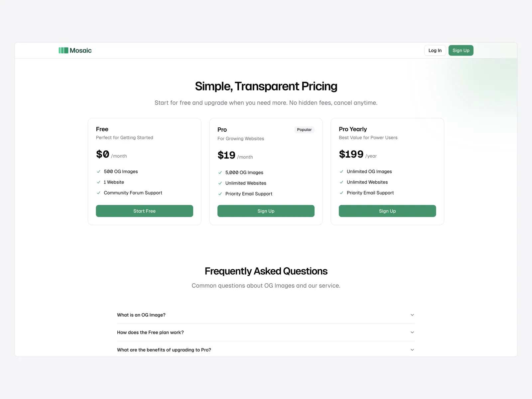Choose Start Free on the Free plan
The image size is (532, 399).
[144, 211]
